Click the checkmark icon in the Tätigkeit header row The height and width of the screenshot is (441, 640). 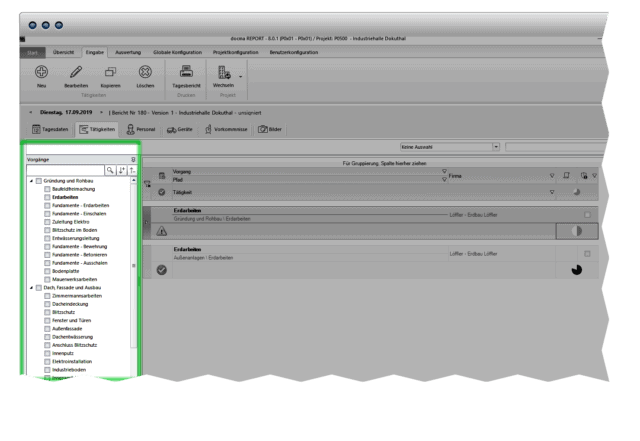[x=162, y=192]
